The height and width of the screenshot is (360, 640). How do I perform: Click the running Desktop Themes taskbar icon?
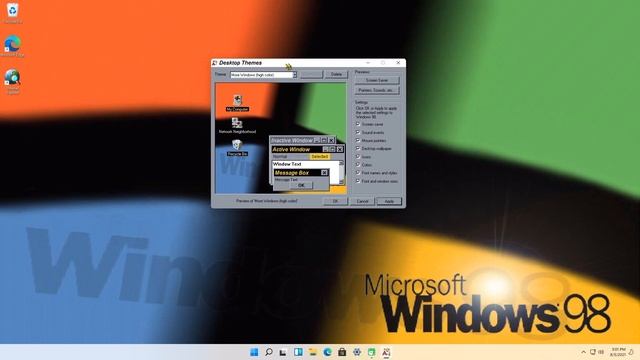(x=386, y=352)
